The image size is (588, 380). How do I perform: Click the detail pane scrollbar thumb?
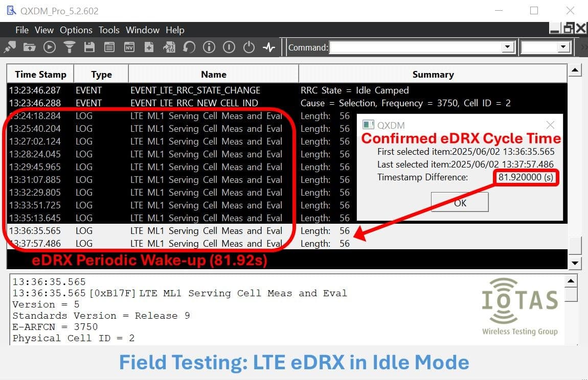pos(571,295)
